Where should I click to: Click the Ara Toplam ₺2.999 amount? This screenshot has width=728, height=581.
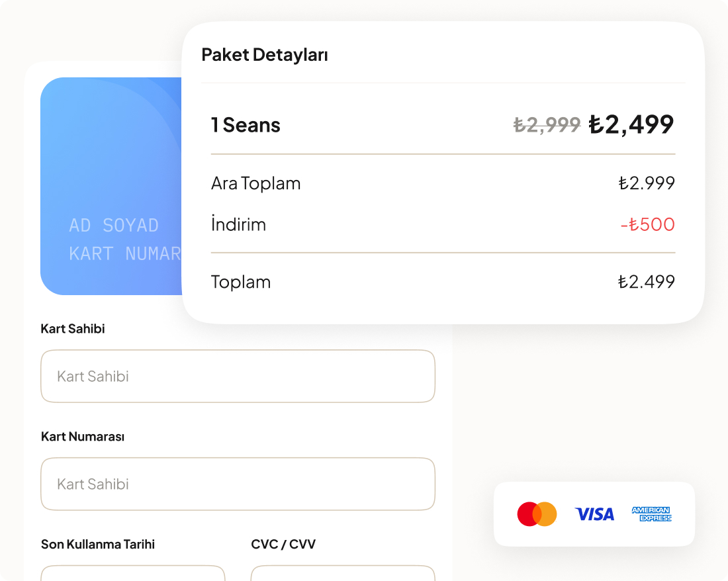pyautogui.click(x=647, y=183)
